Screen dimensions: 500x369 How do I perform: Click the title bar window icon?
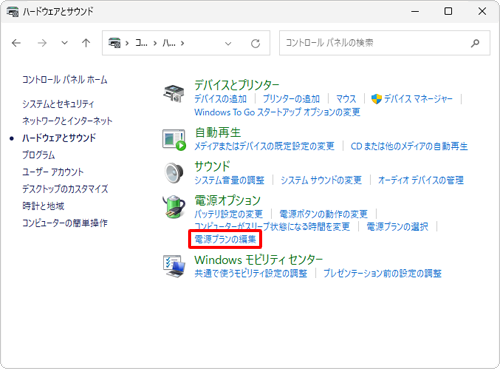click(12, 12)
